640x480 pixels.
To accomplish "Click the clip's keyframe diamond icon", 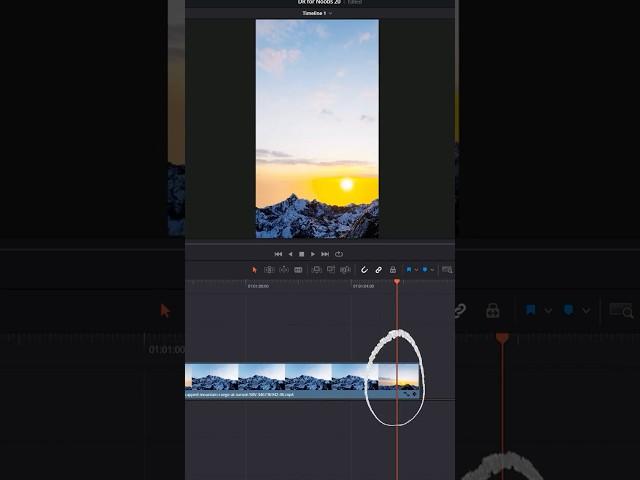I will coord(415,394).
